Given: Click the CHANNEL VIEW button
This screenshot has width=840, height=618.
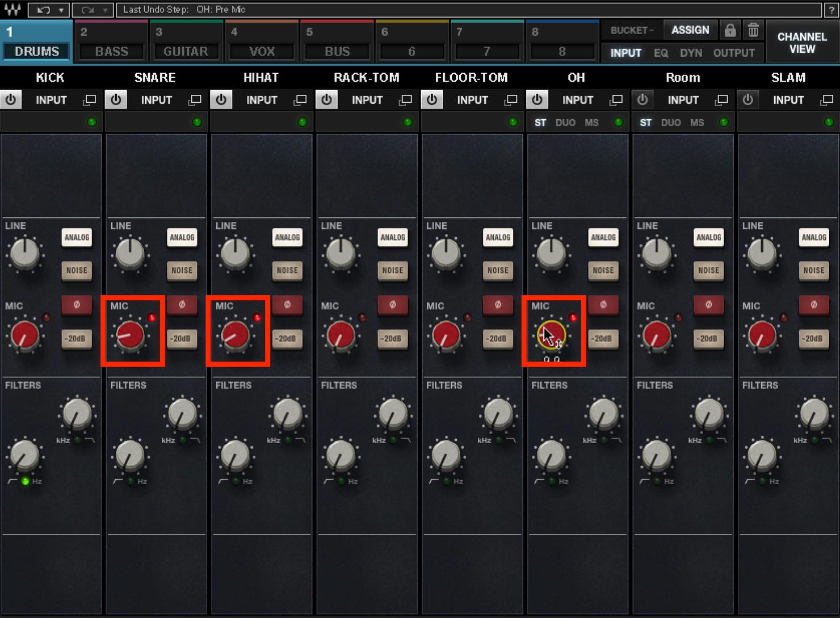Looking at the screenshot, I should [x=802, y=43].
